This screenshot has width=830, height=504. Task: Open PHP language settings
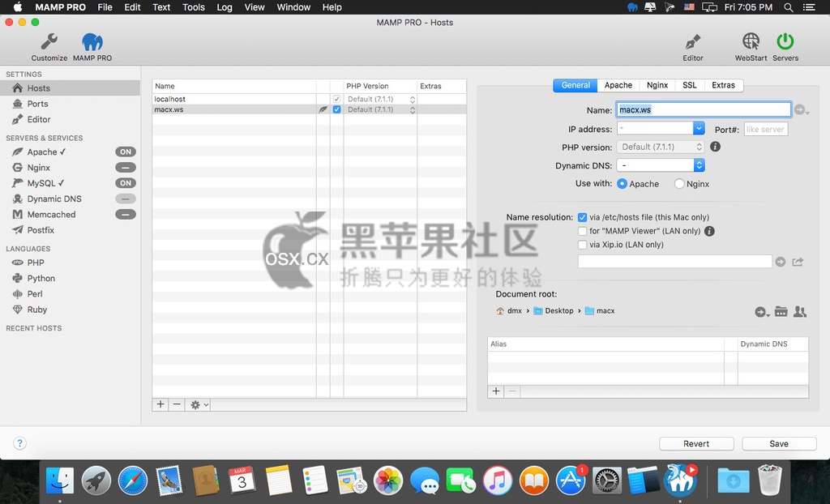tap(36, 263)
